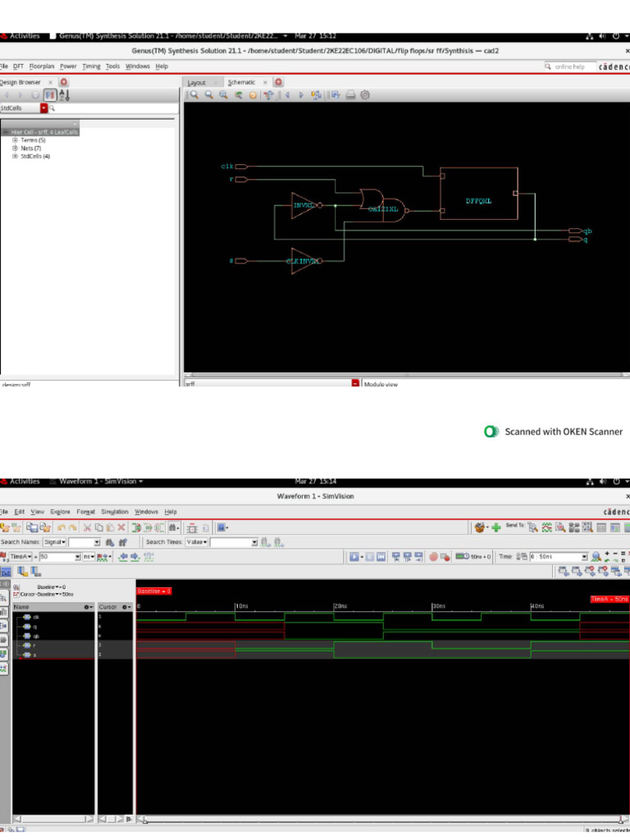Click the orange refresh icon in schematic toolbar
This screenshot has height=840, width=630.
pyautogui.click(x=253, y=95)
